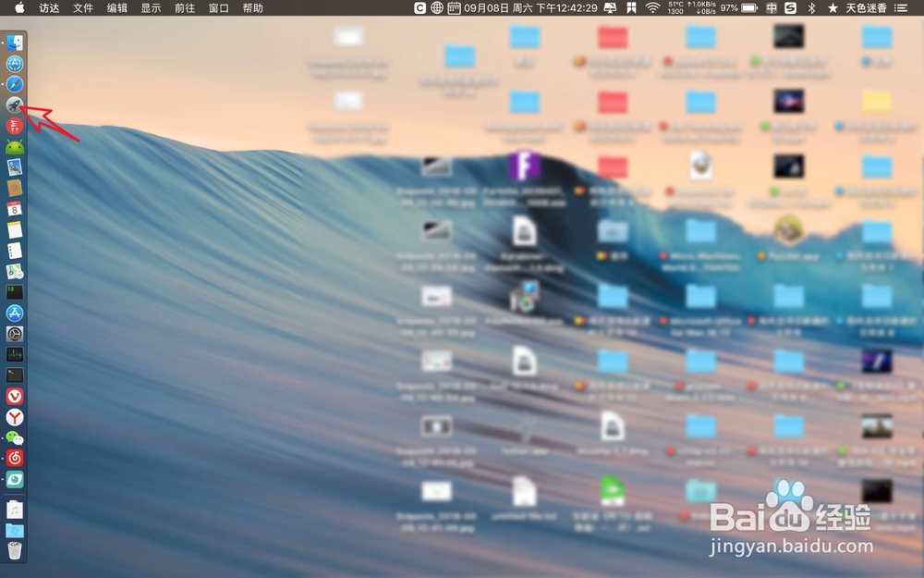The image size is (924, 578).
Task: Open Finder from the dock
Action: (15, 43)
